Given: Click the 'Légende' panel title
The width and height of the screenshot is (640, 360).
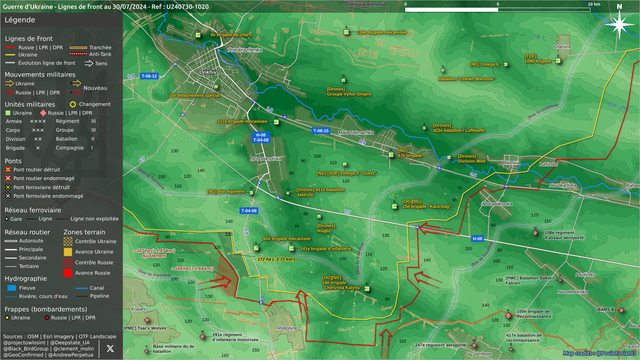Looking at the screenshot, I should [x=20, y=20].
